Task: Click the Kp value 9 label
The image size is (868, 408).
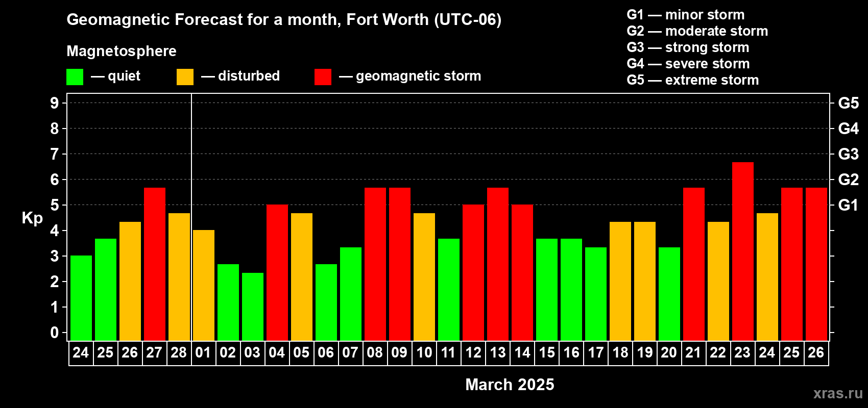Action: coord(55,103)
